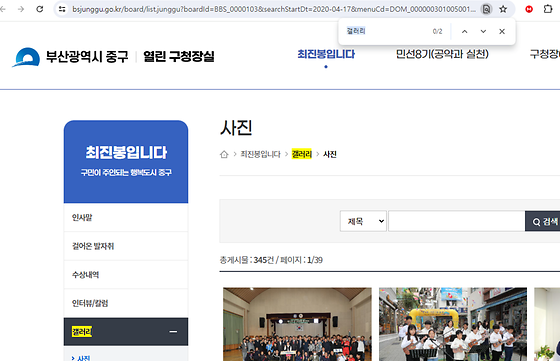560x361 pixels.
Task: Bookmark this page with the star
Action: tap(503, 9)
